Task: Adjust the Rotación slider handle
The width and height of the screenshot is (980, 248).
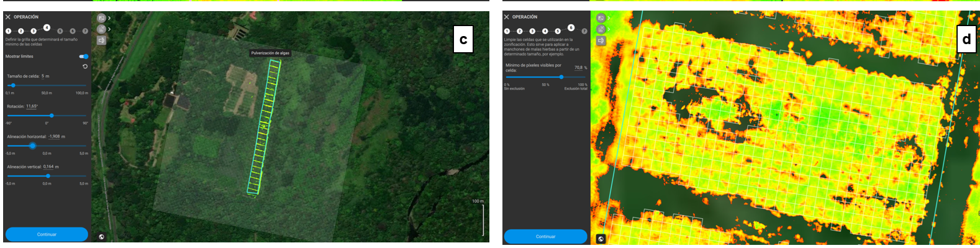Action: (52, 116)
